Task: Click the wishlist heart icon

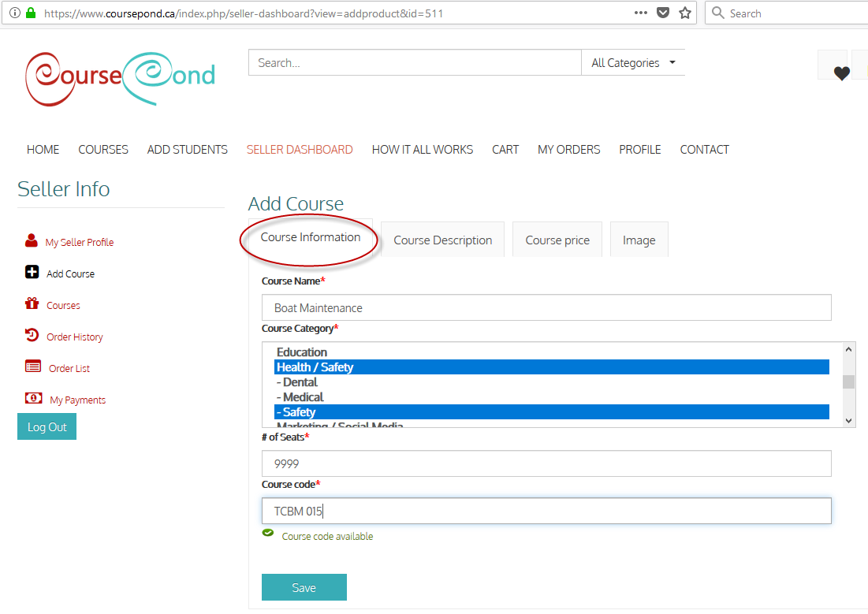Action: click(x=841, y=73)
